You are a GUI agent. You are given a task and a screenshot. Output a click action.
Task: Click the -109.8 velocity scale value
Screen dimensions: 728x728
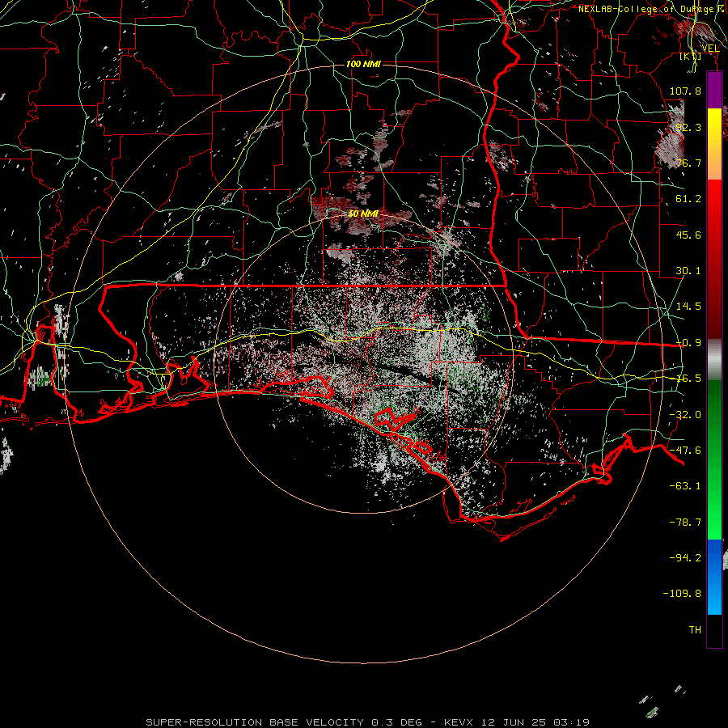click(682, 594)
